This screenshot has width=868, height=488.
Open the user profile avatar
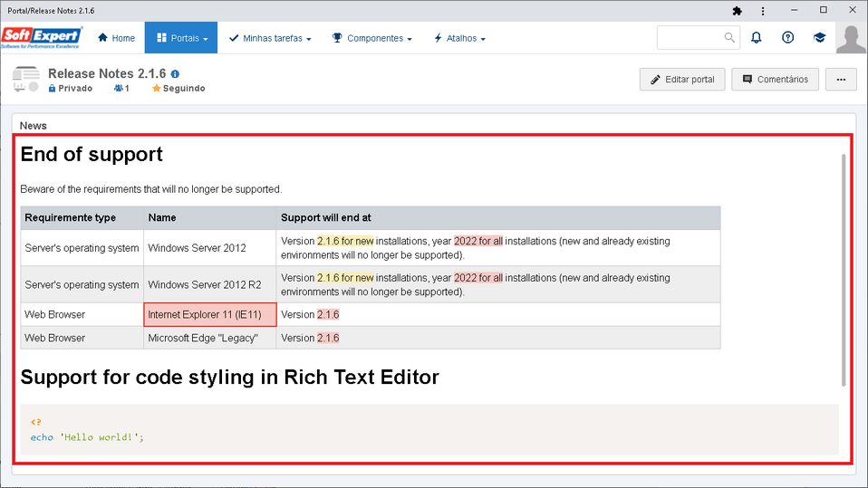(x=851, y=38)
